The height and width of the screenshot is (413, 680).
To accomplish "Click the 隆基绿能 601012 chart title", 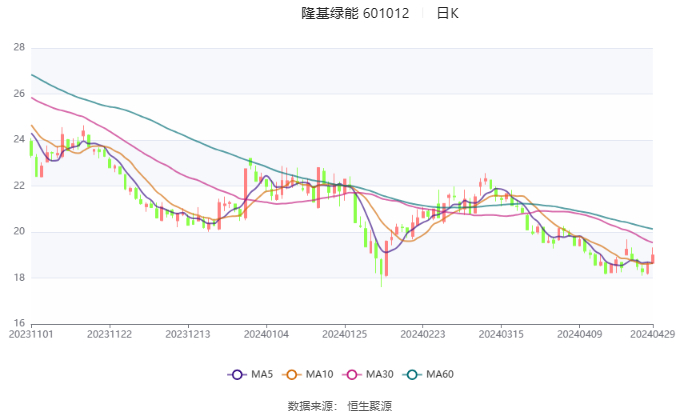I will pyautogui.click(x=356, y=14).
